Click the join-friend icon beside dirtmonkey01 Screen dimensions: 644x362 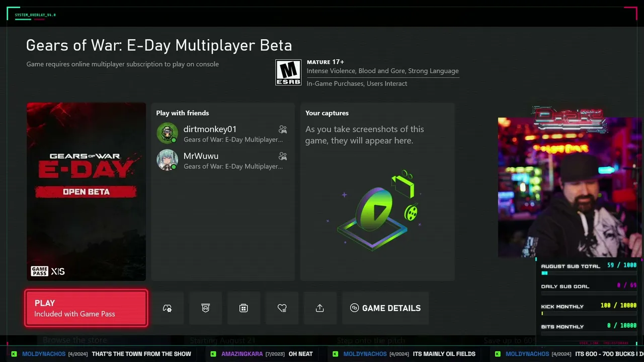[283, 130]
